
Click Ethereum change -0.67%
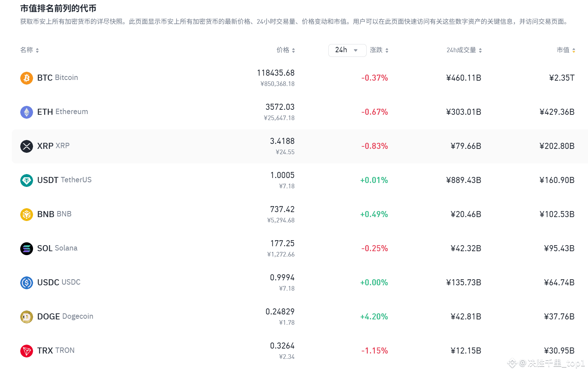click(374, 112)
